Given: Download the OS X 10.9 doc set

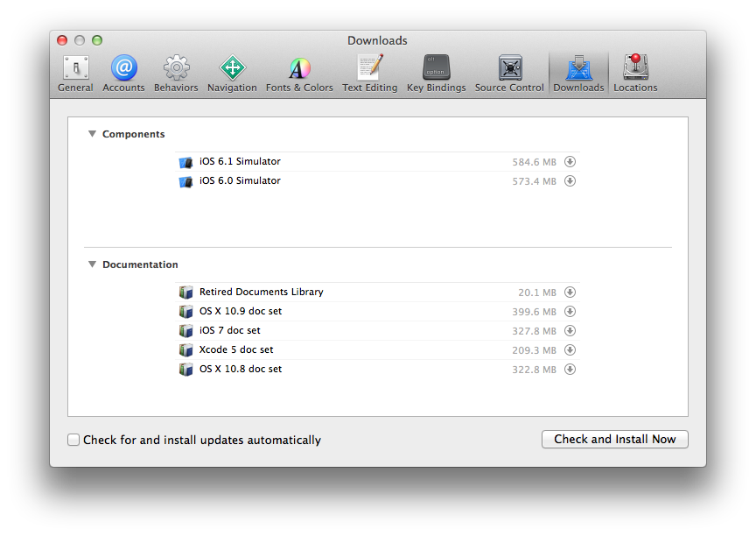Looking at the screenshot, I should tap(570, 311).
